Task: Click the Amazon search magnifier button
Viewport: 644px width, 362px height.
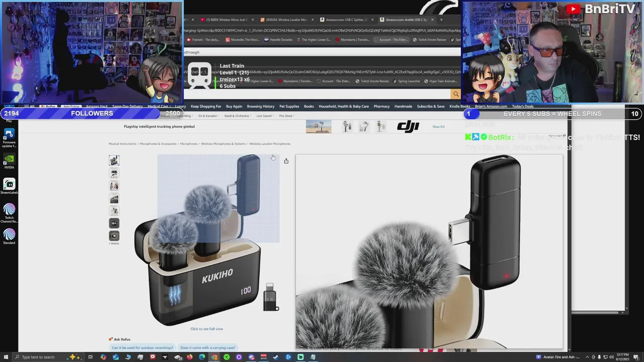Action: [x=456, y=94]
